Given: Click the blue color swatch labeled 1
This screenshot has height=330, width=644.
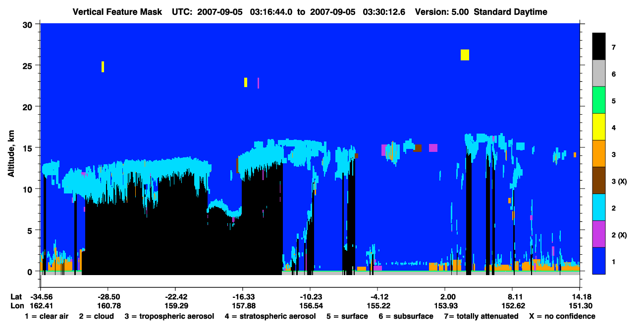Looking at the screenshot, I should coord(599,261).
